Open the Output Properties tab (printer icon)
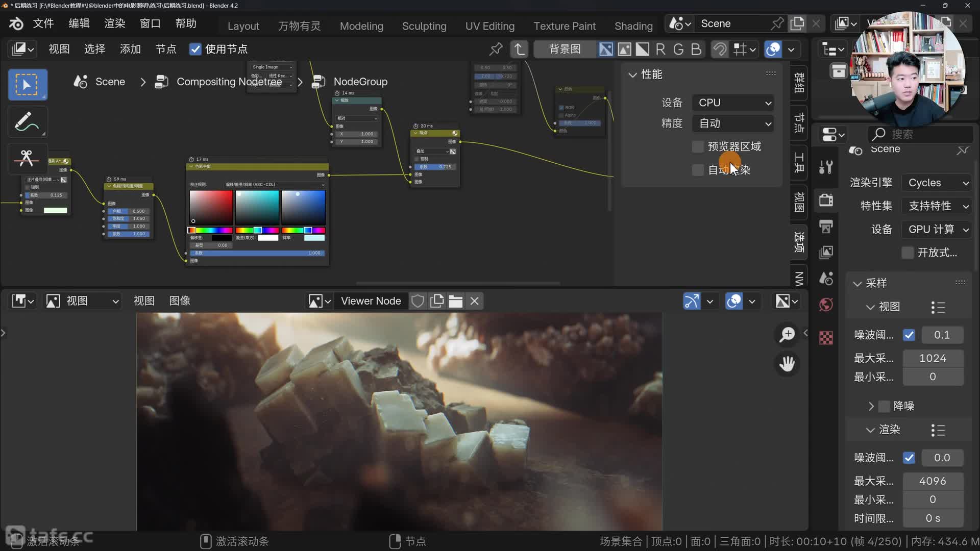The height and width of the screenshot is (551, 980). click(x=825, y=227)
